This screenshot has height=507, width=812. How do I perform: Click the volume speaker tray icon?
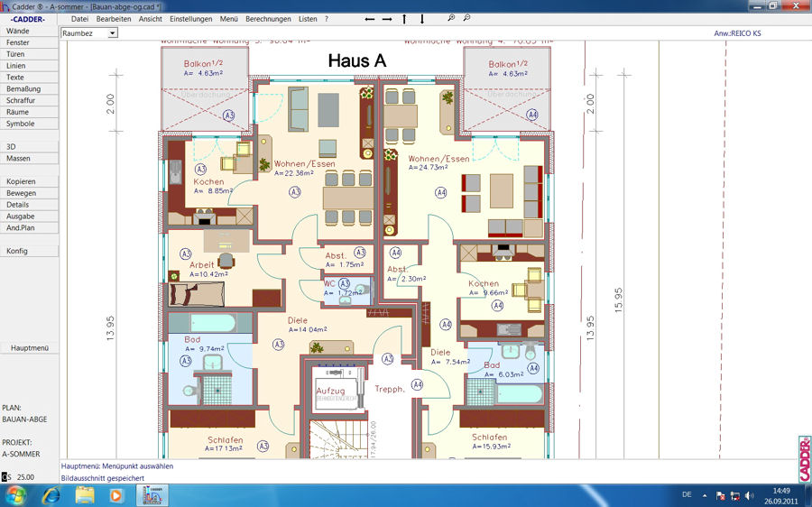750,496
